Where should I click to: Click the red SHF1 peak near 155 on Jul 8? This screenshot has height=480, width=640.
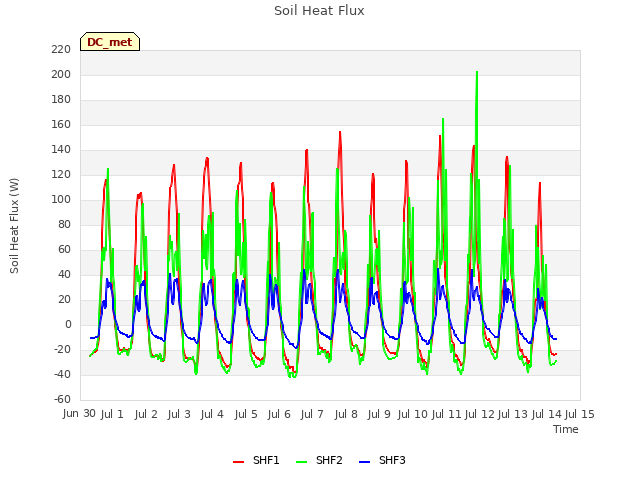[x=340, y=132]
